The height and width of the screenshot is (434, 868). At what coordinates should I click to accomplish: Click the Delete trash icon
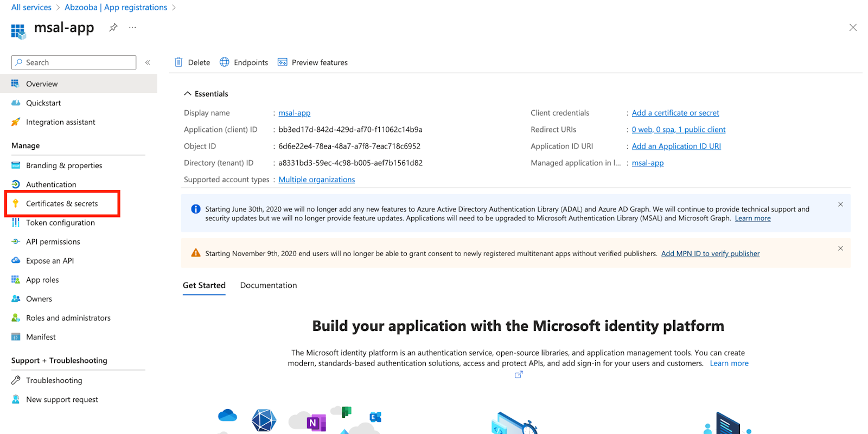178,62
